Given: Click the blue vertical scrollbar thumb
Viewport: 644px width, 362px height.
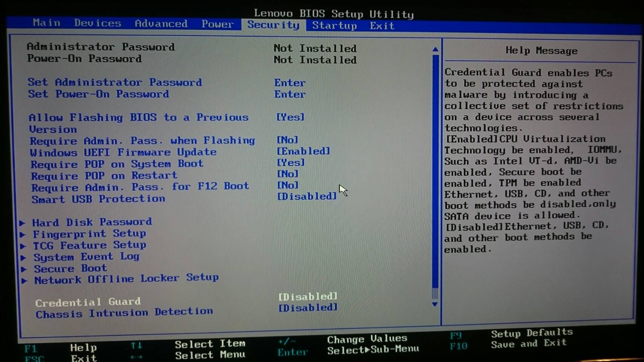Looking at the screenshot, I should (435, 172).
